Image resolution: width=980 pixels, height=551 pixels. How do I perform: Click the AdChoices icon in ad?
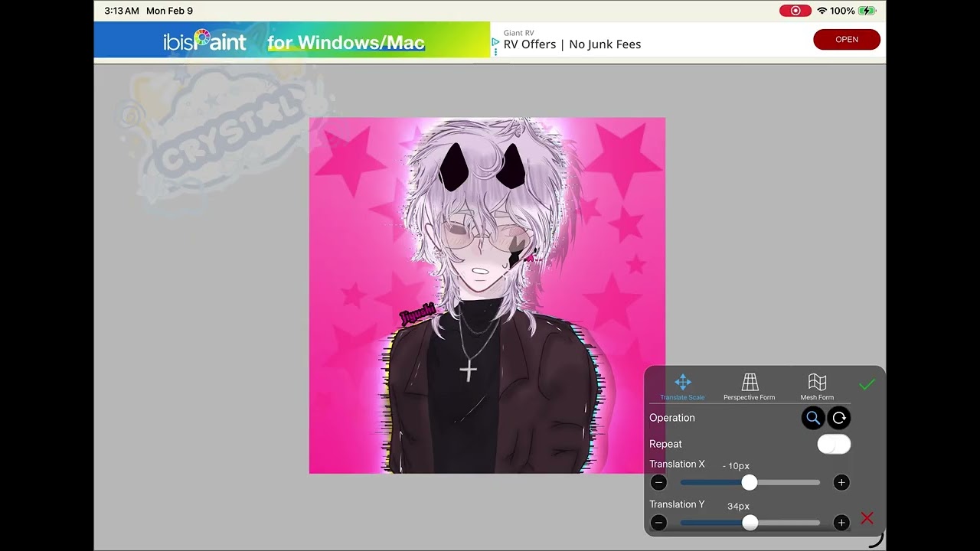(495, 42)
